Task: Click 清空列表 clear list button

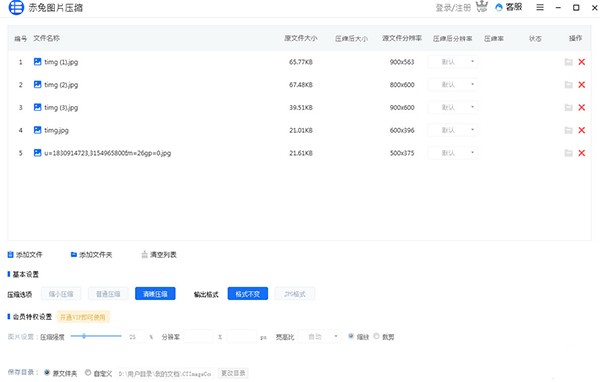Action: [x=159, y=255]
